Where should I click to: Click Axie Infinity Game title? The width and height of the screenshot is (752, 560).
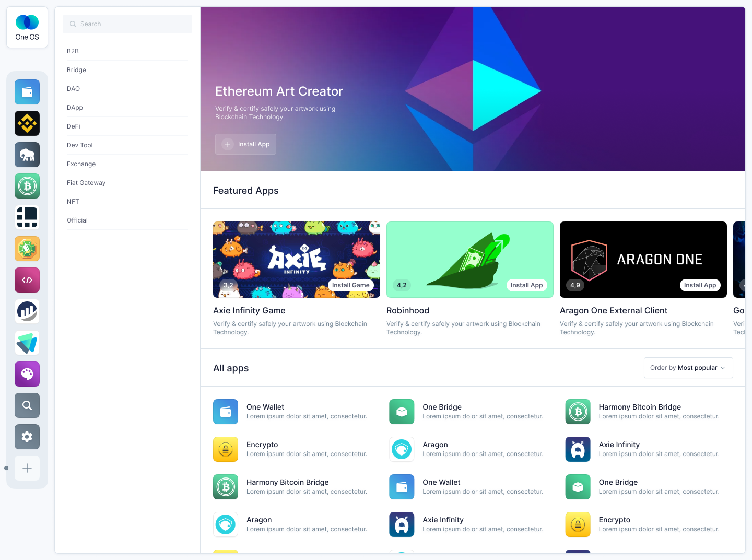pos(249,310)
